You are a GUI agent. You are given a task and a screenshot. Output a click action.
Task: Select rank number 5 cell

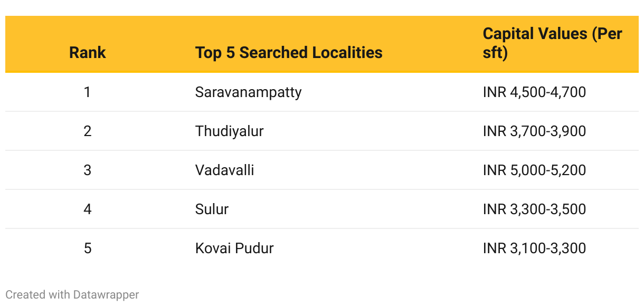tap(88, 248)
